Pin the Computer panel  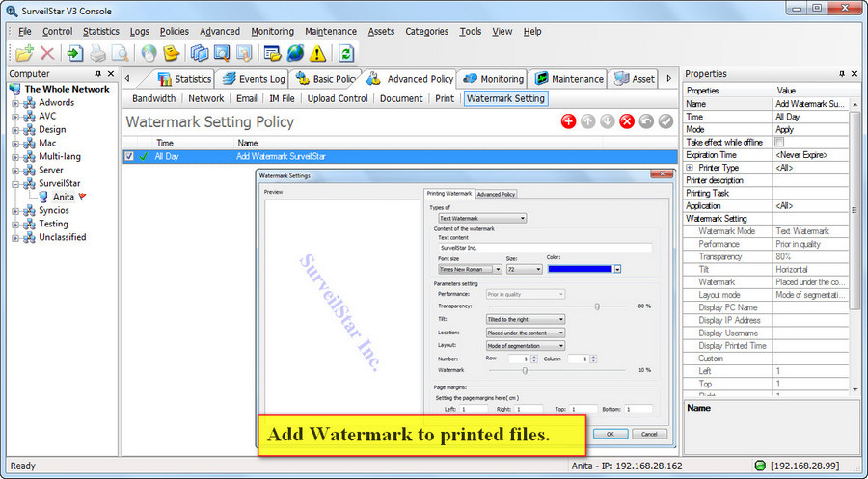pyautogui.click(x=98, y=73)
